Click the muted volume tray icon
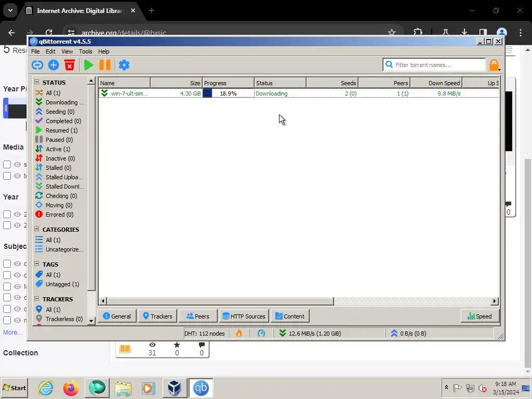Screen dimensions: 532x399 482,388
